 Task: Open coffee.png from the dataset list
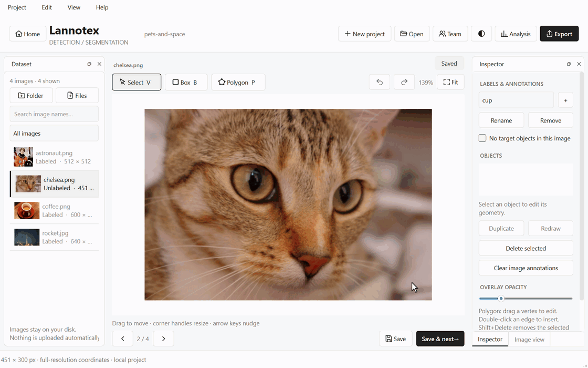pyautogui.click(x=55, y=210)
